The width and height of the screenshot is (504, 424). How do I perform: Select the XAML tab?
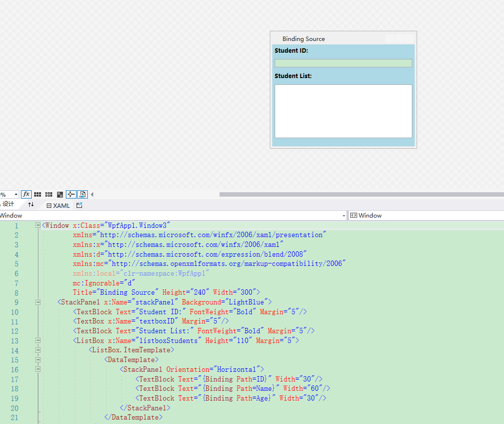coord(59,205)
